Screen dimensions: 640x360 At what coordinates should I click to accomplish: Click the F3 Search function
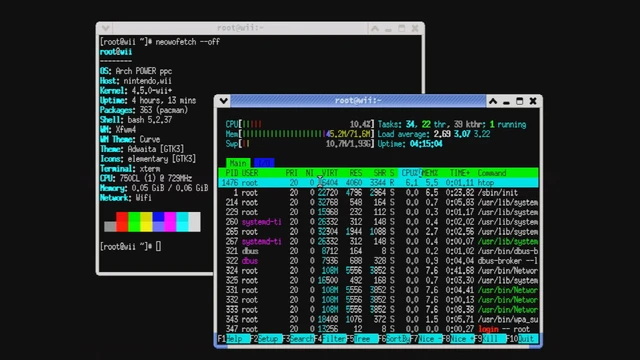pos(298,339)
